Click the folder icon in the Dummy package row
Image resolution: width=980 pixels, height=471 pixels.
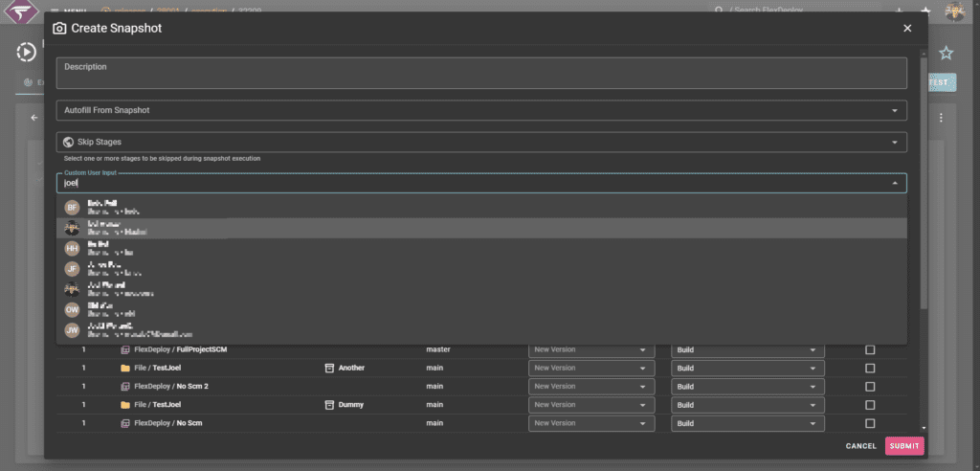(125, 405)
